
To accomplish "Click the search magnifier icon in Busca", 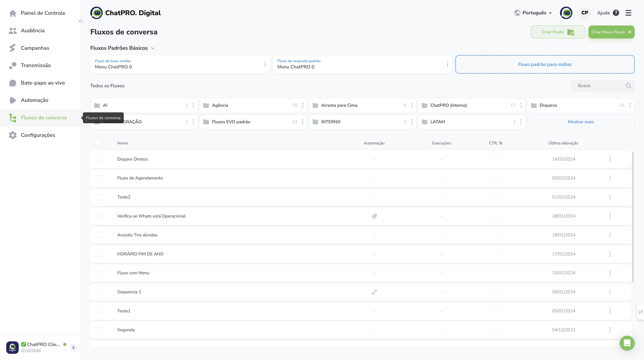I will 628,86.
